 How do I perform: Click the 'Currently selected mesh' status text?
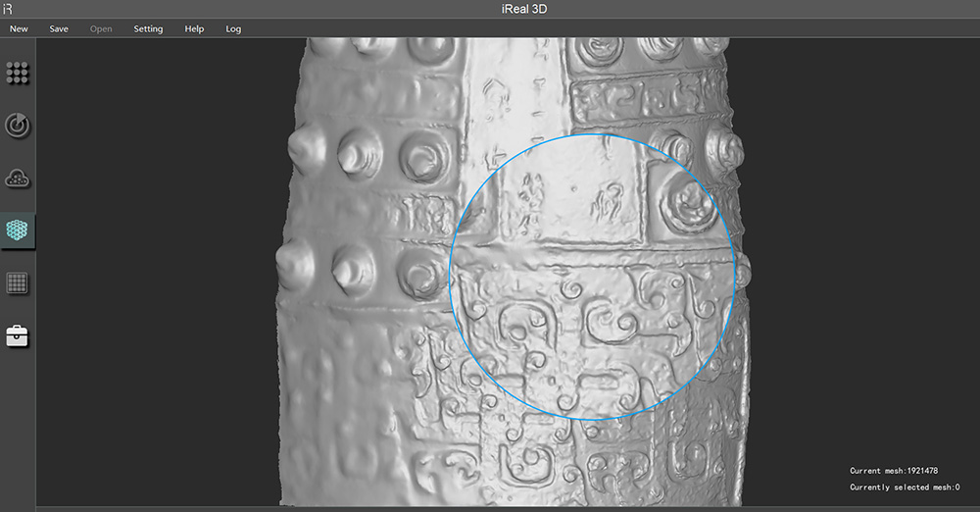(x=904, y=487)
